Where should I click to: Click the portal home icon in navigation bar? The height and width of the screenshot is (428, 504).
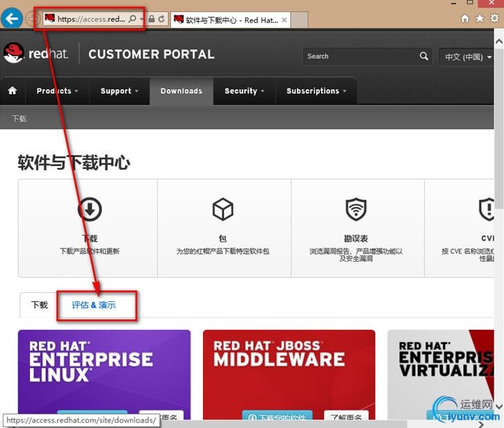(x=13, y=90)
